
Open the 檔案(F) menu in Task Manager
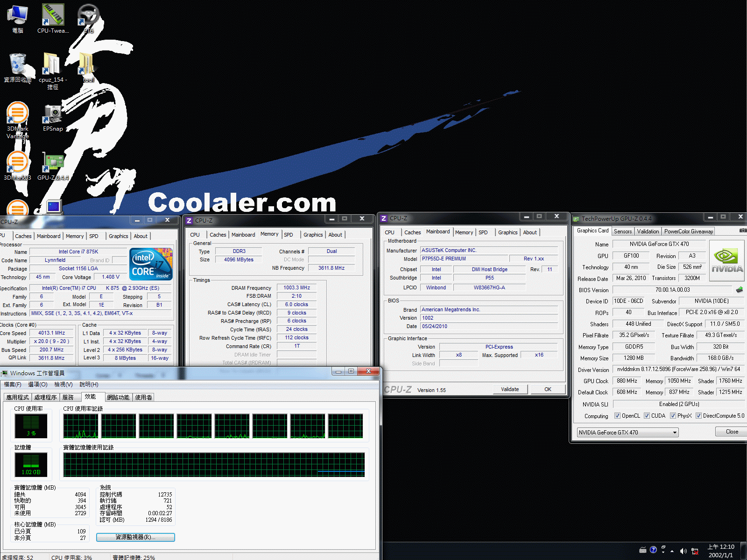coord(13,385)
